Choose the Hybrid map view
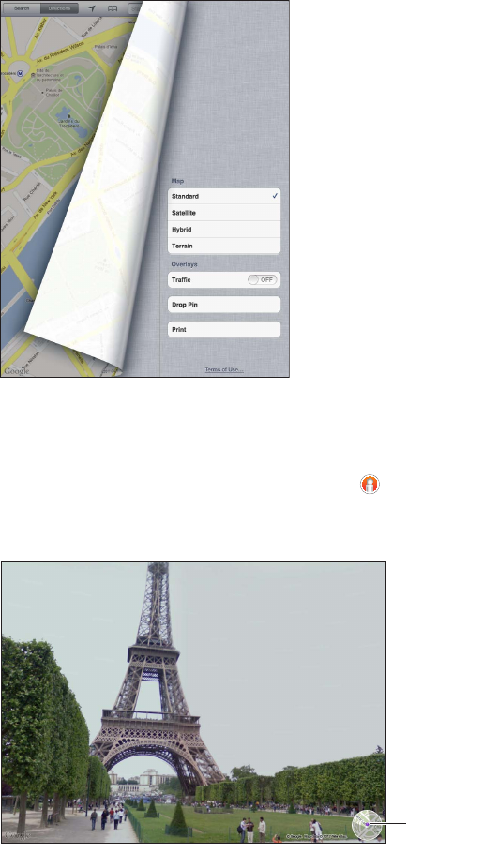This screenshot has width=498, height=868. (x=224, y=230)
